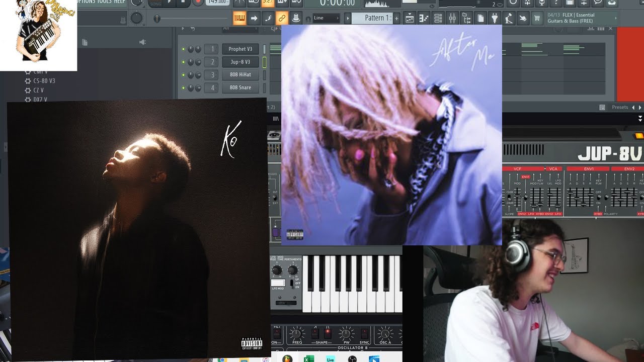Select the 808 Snare channel button
The width and height of the screenshot is (644, 362).
240,87
